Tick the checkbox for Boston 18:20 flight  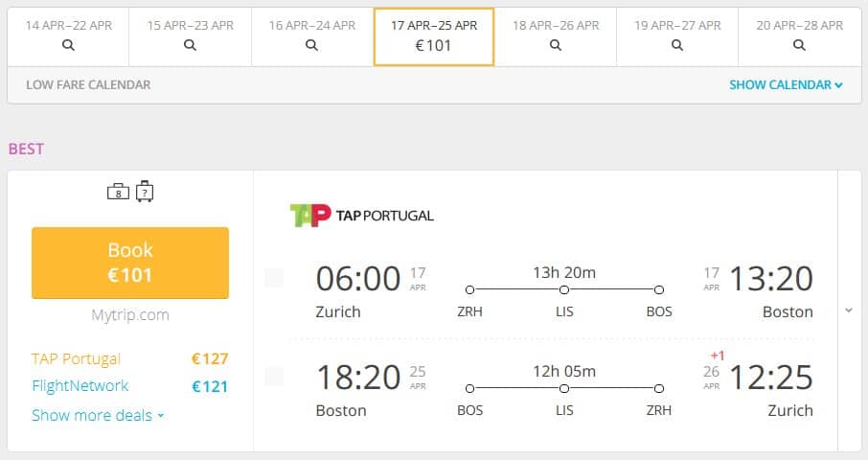274,377
